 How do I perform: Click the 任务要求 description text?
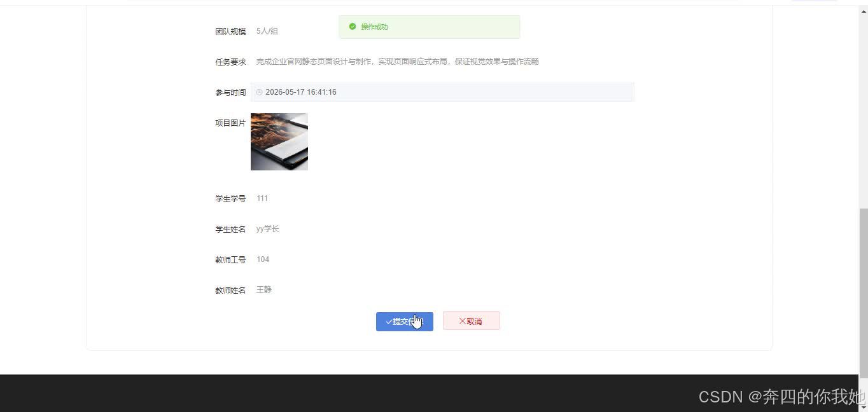pyautogui.click(x=398, y=62)
